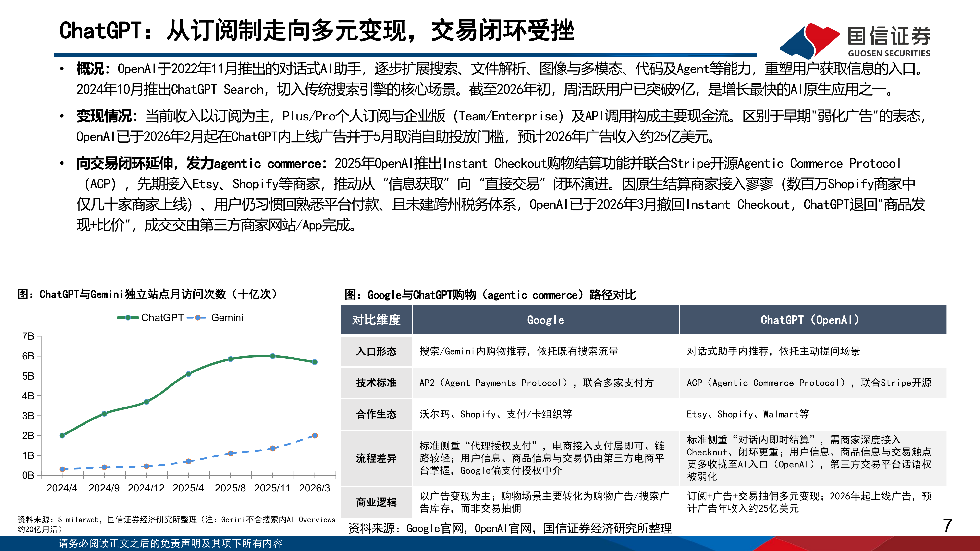
Task: Click the table header '对比维度'
Action: point(376,320)
